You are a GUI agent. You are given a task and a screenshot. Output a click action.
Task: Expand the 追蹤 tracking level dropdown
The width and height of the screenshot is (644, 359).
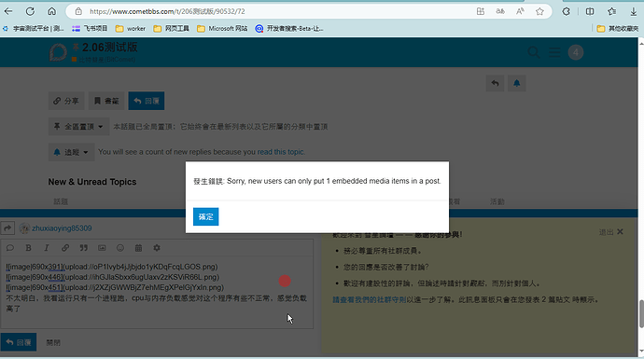coord(72,152)
